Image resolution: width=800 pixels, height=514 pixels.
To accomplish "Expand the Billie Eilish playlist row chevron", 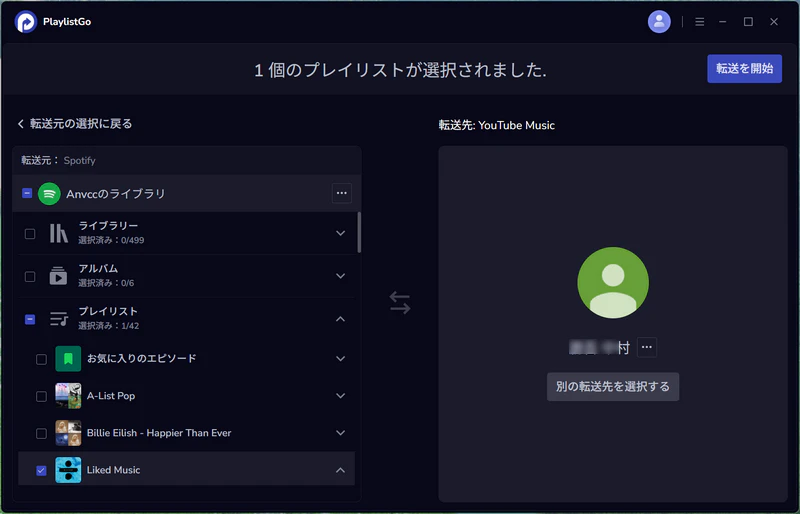I will coord(340,433).
